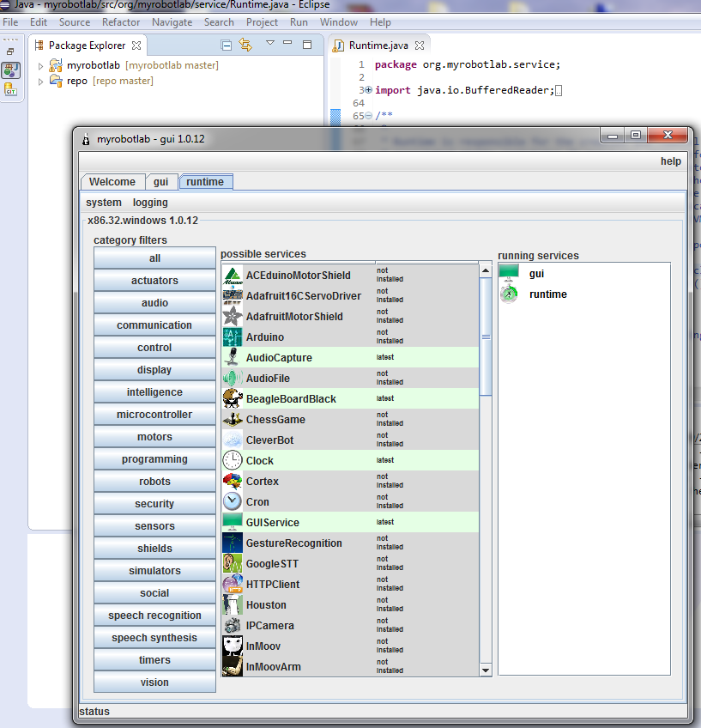701x728 pixels.
Task: Click the Clock service icon
Action: point(233,460)
